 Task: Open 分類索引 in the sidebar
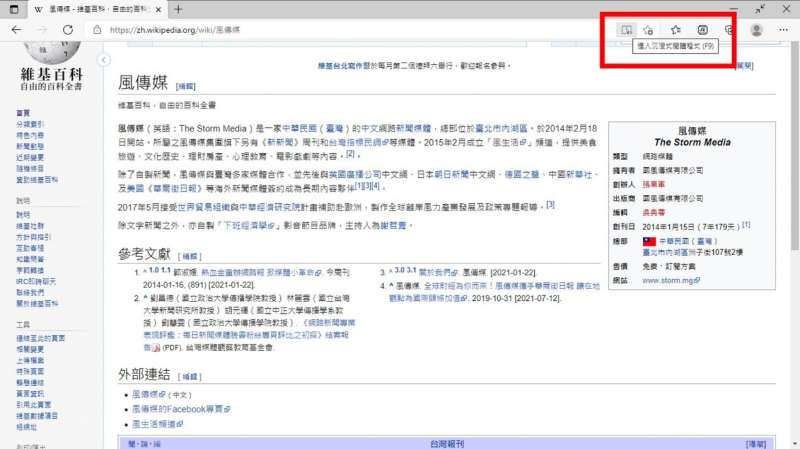click(30, 124)
